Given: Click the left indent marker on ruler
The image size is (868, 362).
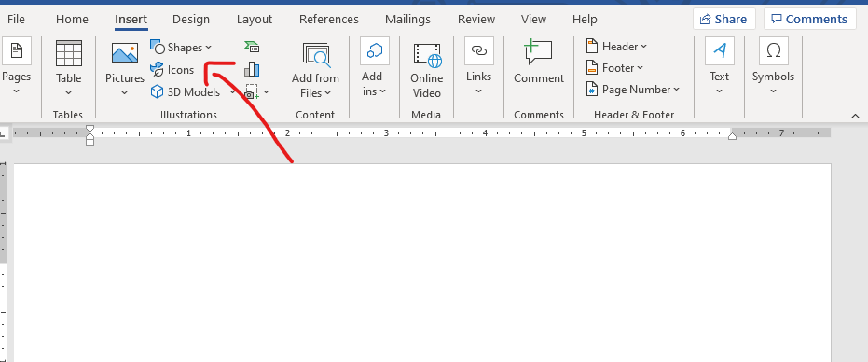Looking at the screenshot, I should (90, 142).
